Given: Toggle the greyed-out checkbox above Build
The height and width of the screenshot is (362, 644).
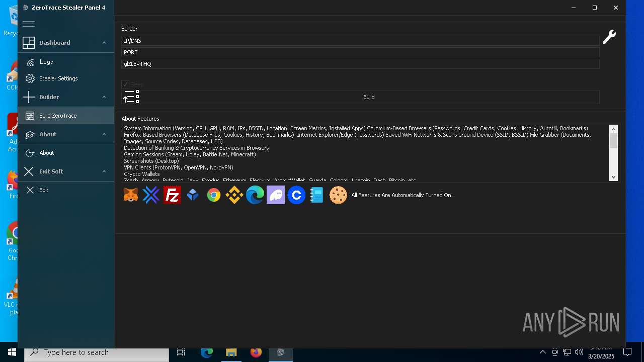Looking at the screenshot, I should (x=125, y=84).
